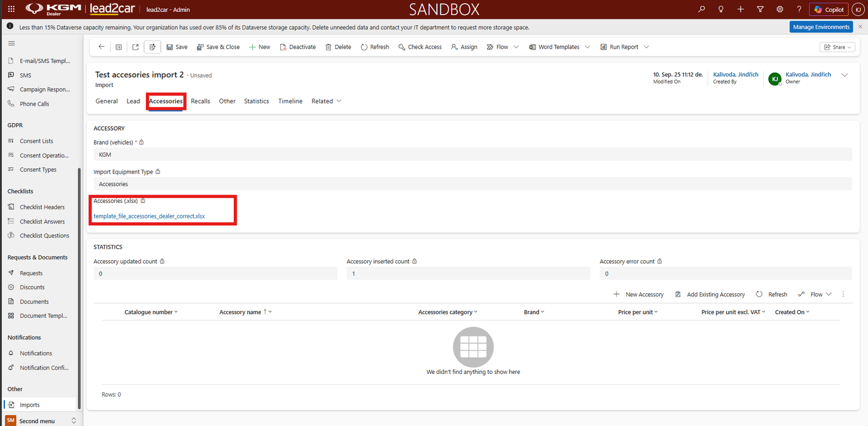Click Add Existing Accessory
Screen dimensions: 868x426
pos(710,294)
